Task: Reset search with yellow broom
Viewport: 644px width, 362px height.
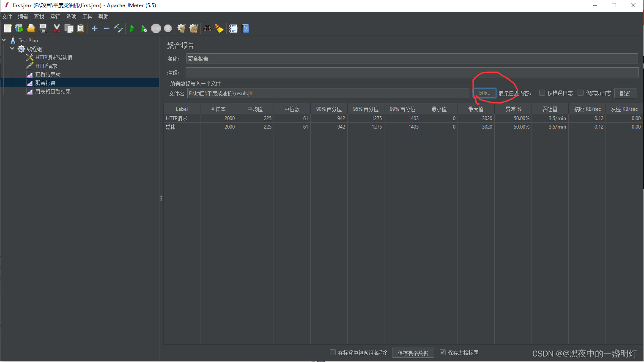Action: [219, 28]
